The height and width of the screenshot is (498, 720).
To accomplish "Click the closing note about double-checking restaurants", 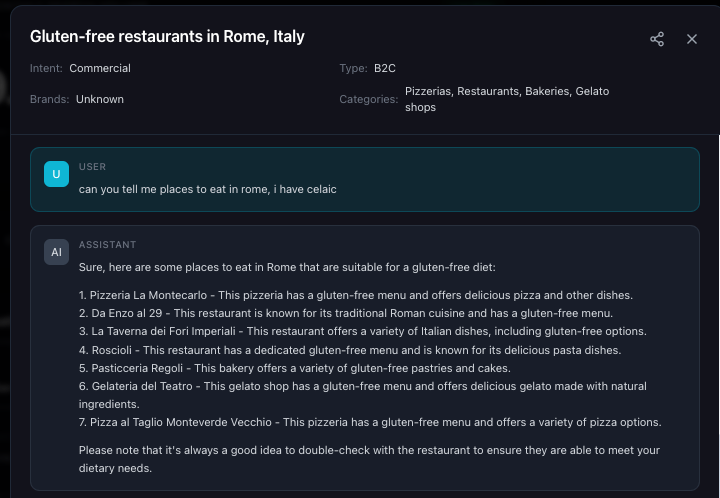I will pyautogui.click(x=369, y=459).
